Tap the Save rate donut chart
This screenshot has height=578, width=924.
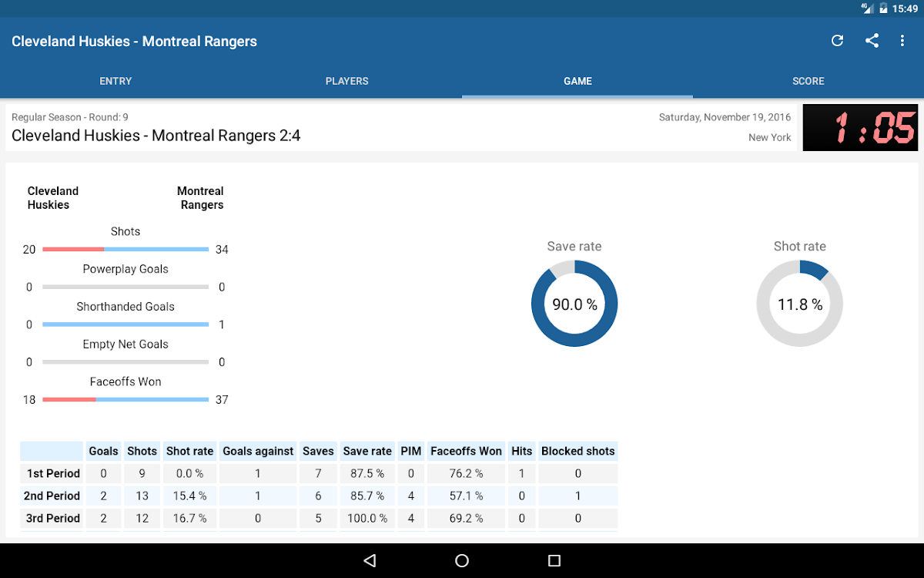pyautogui.click(x=574, y=304)
